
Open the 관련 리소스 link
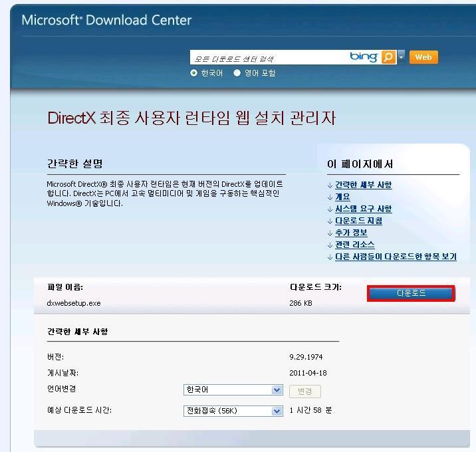click(355, 245)
